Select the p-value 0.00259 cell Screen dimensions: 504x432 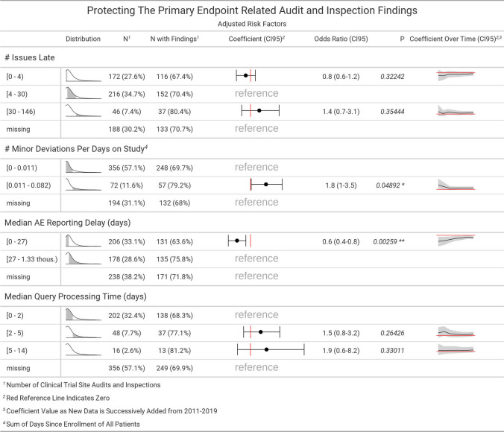click(389, 241)
